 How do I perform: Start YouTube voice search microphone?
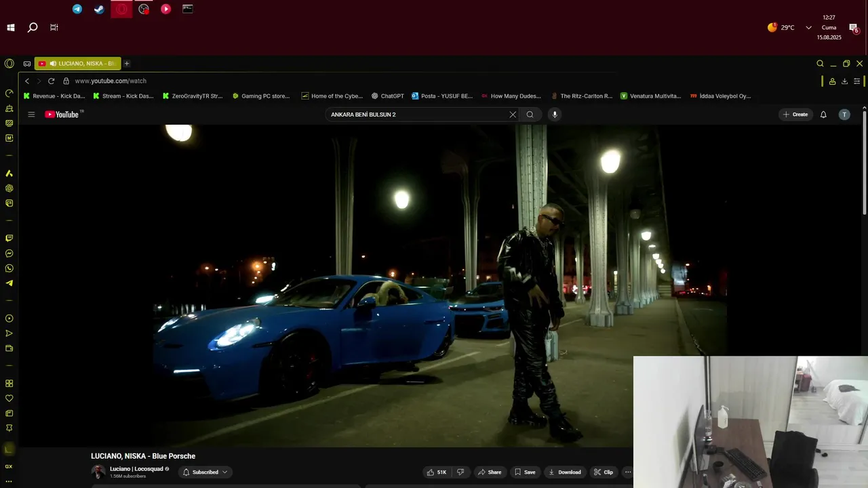[555, 115]
